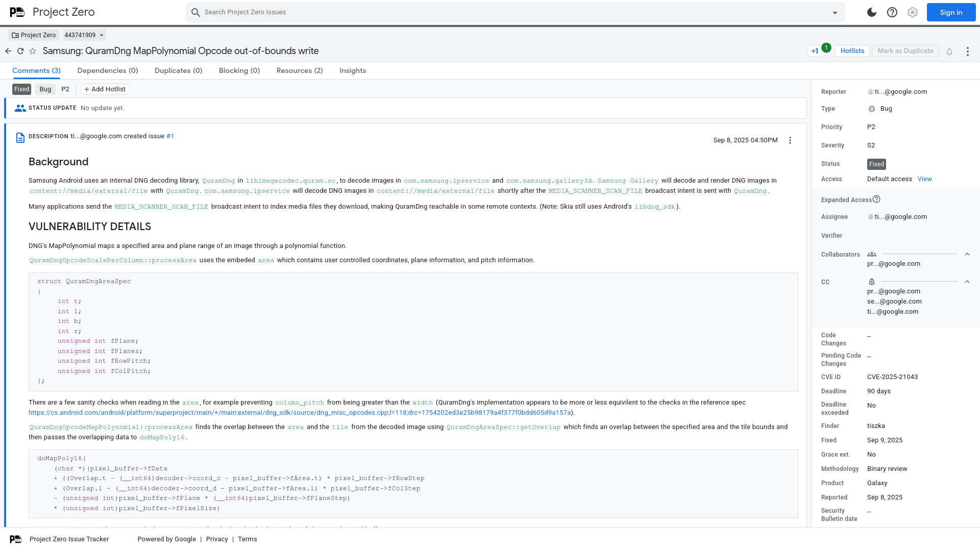Open the settings gear icon
The image size is (980, 551).
click(x=912, y=12)
